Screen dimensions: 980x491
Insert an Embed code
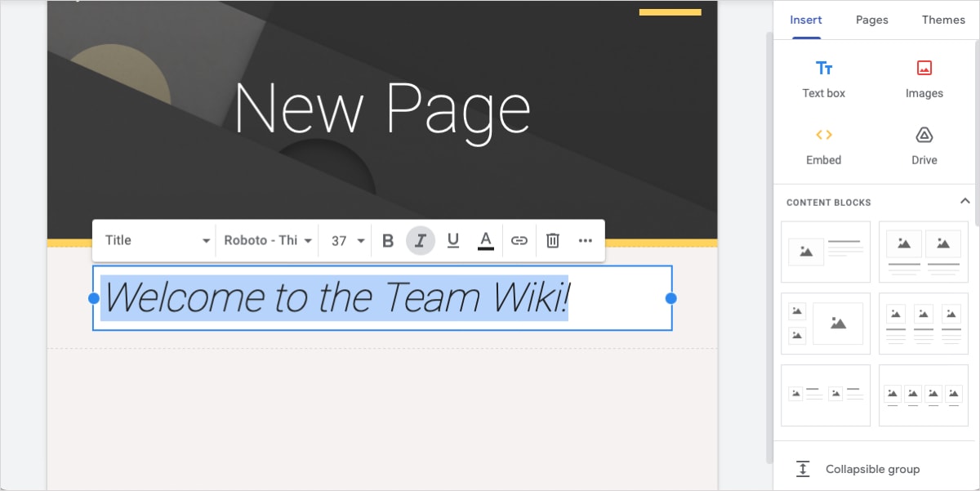coord(823,145)
